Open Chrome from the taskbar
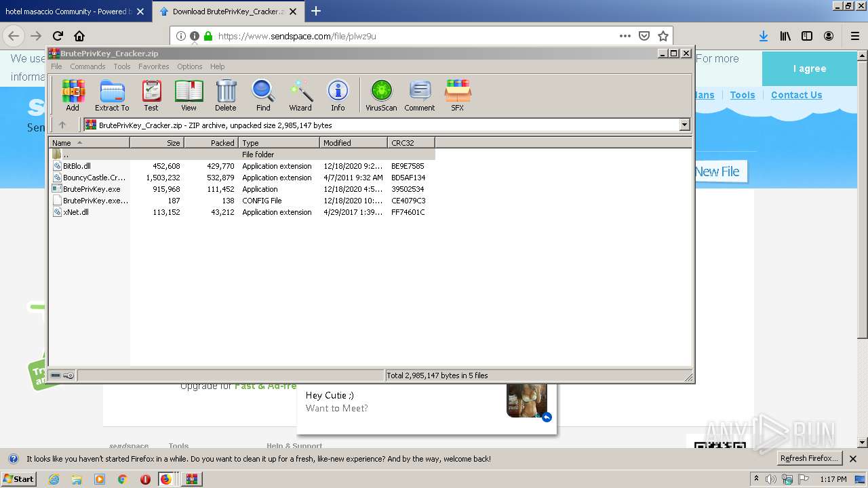Viewport: 868px width, 488px height. (x=122, y=479)
